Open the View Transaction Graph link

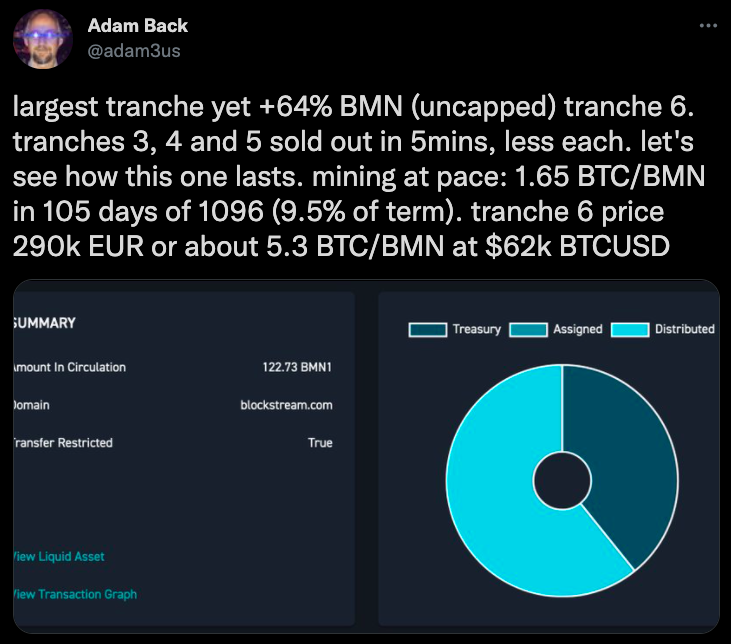[74, 594]
